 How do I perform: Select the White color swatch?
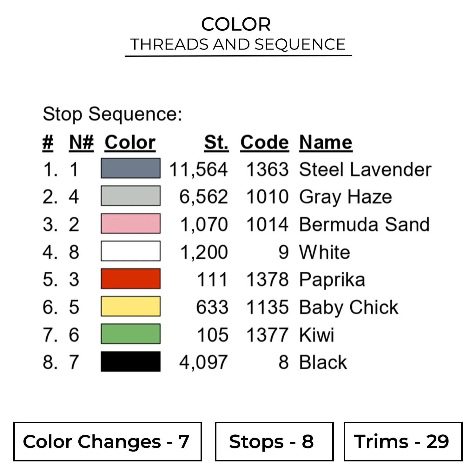[130, 251]
